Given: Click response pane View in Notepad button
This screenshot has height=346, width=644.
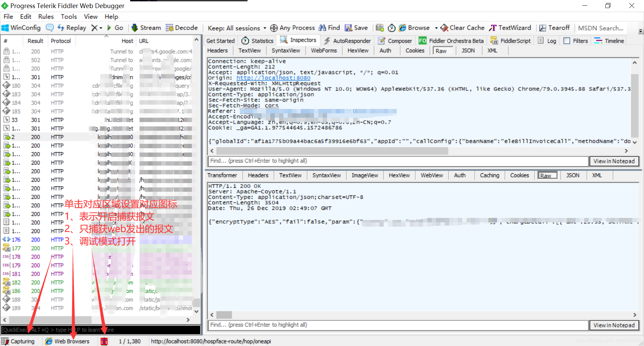Looking at the screenshot, I should tap(614, 325).
